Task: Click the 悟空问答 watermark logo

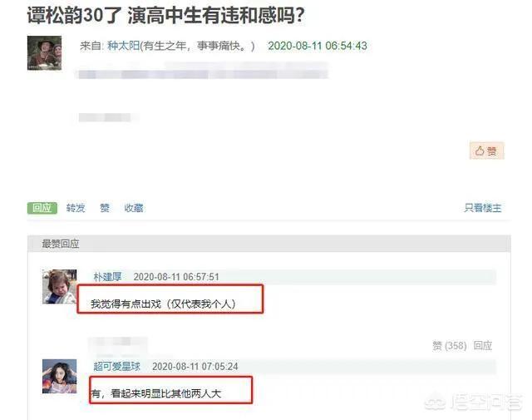Action: 474,403
